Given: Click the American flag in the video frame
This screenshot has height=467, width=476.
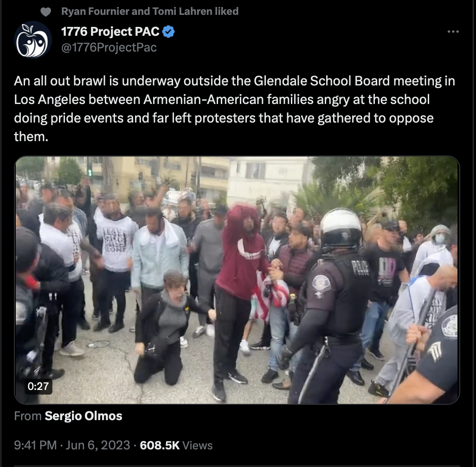Looking at the screenshot, I should click(x=270, y=296).
